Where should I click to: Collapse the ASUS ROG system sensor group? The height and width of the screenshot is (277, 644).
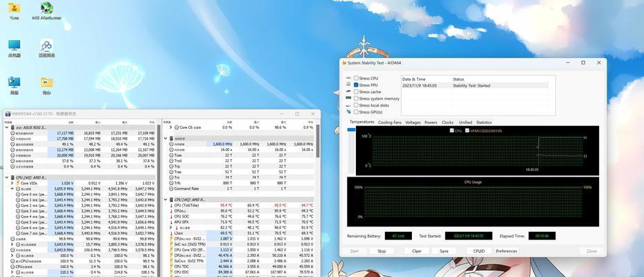[x=6, y=127]
